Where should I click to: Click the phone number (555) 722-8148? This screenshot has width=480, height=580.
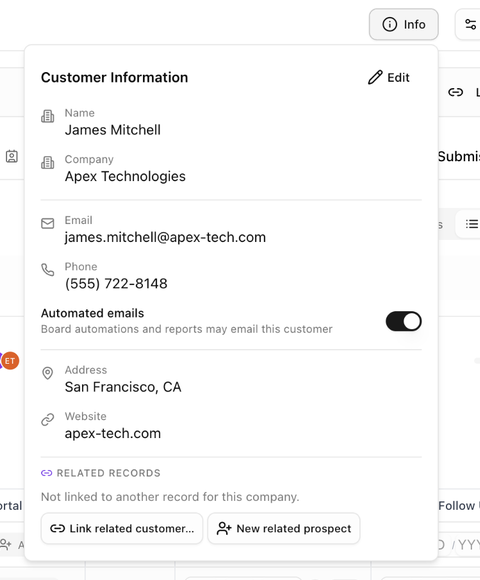[x=116, y=283]
